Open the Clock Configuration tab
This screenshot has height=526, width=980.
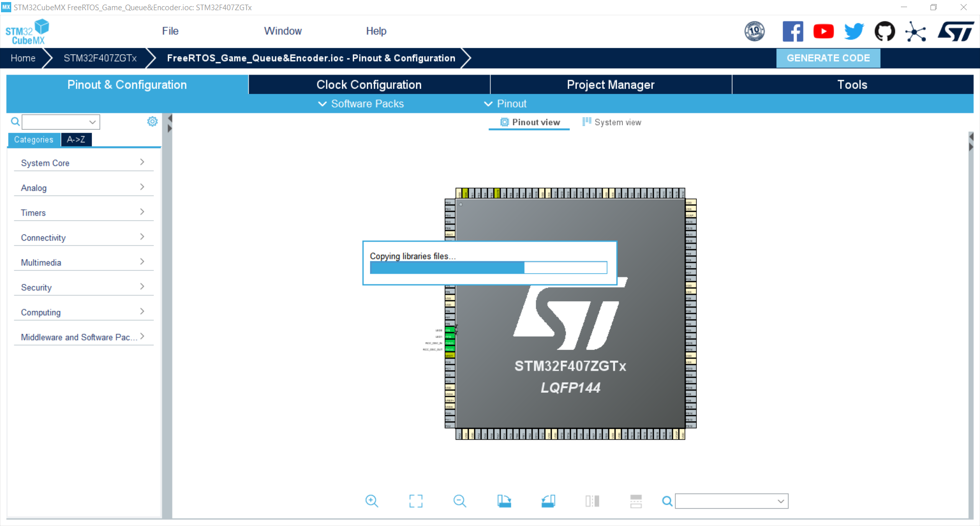(x=369, y=84)
